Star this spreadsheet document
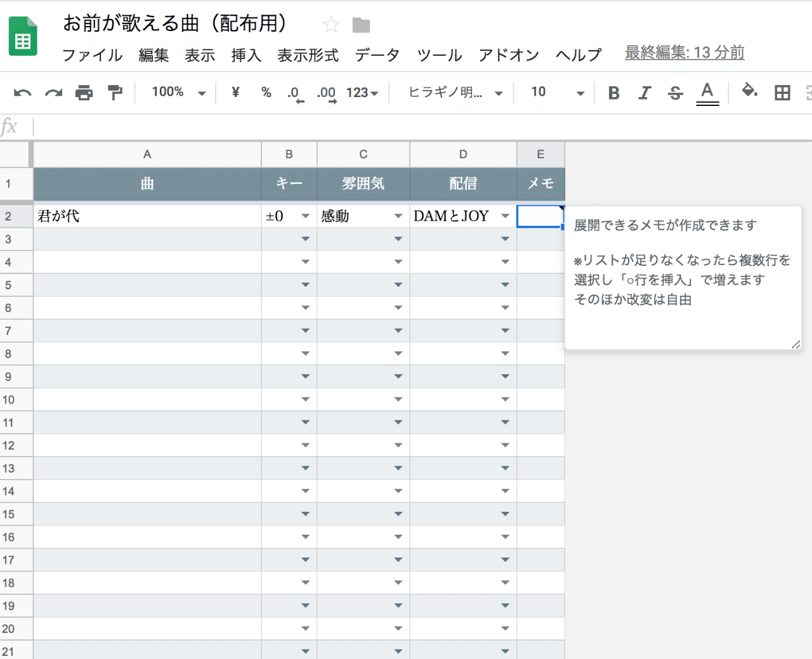Screen dimensions: 812x659 tap(331, 25)
